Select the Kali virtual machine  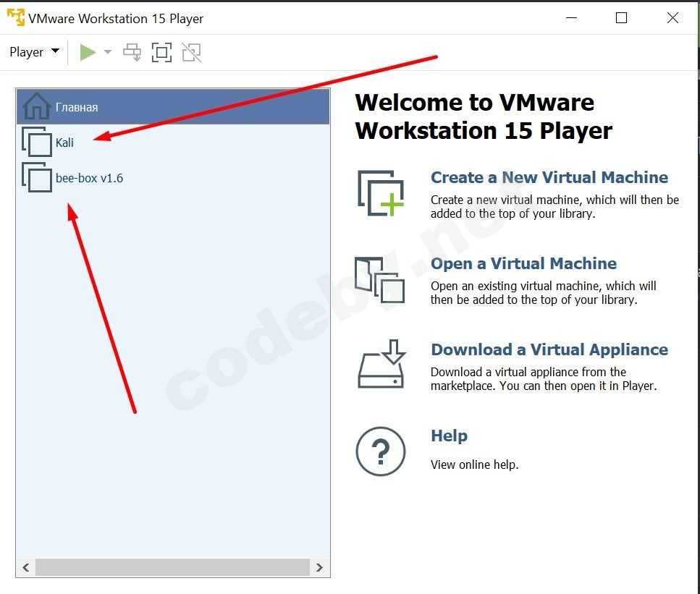tap(173, 143)
